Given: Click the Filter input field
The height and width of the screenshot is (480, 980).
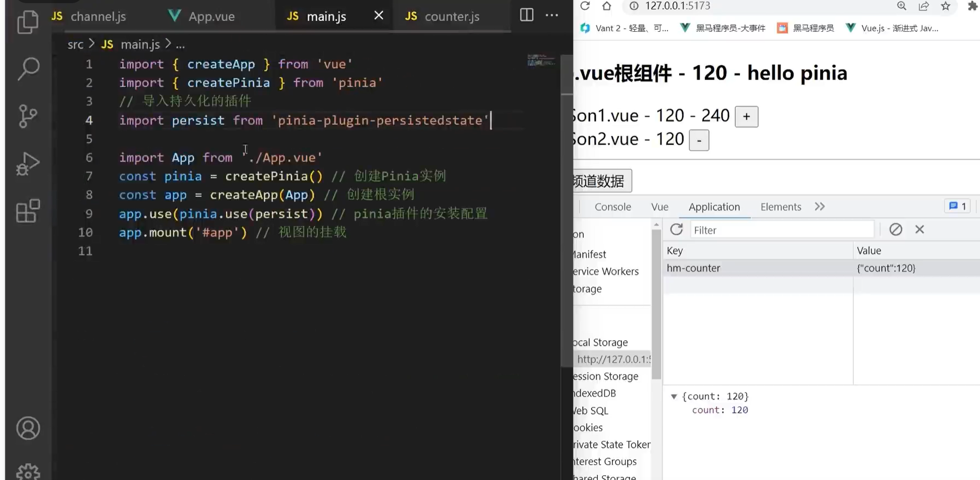Looking at the screenshot, I should (x=782, y=230).
